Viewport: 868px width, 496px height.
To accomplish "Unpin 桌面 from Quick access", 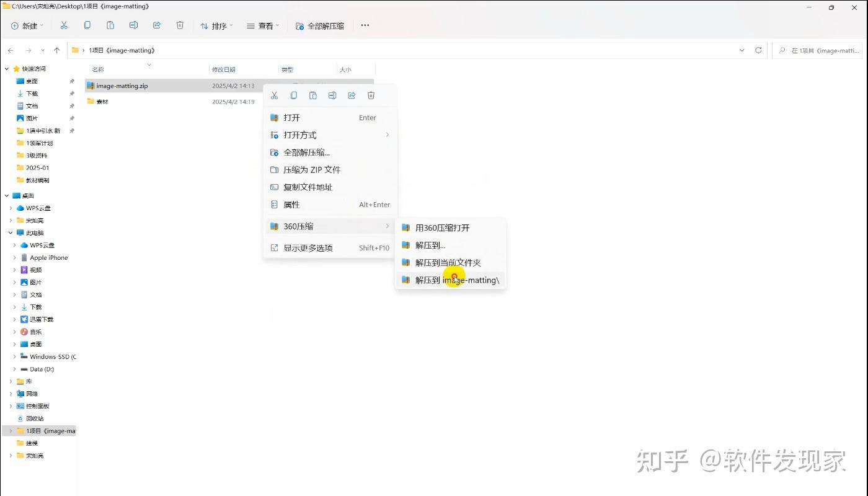I will (x=71, y=81).
